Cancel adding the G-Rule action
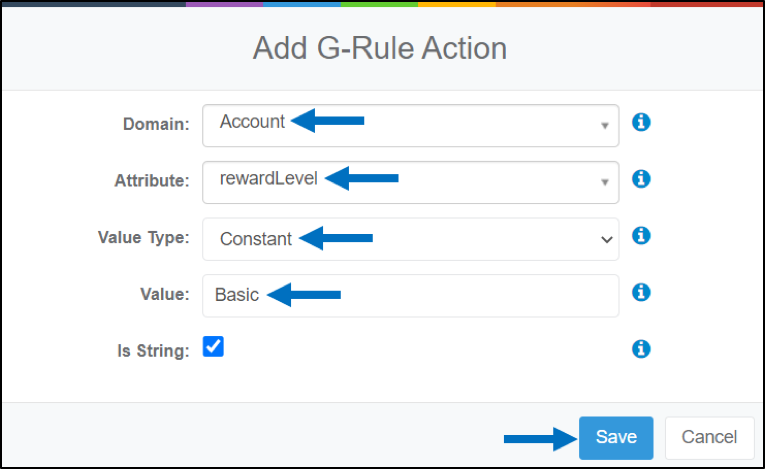The width and height of the screenshot is (765, 469). coord(709,438)
